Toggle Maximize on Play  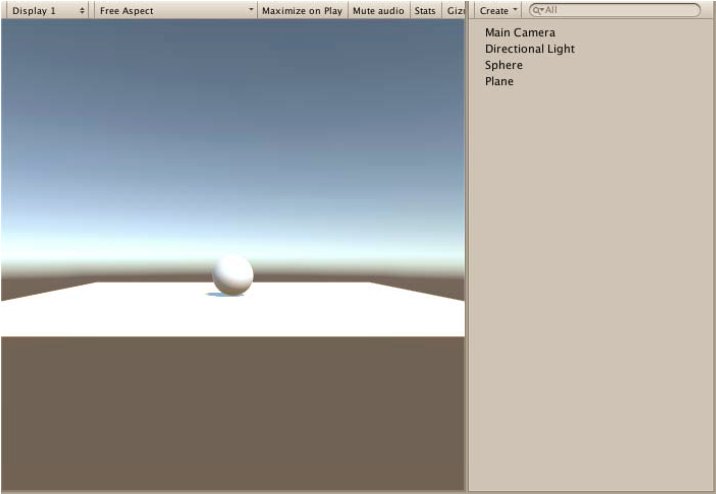coord(302,11)
